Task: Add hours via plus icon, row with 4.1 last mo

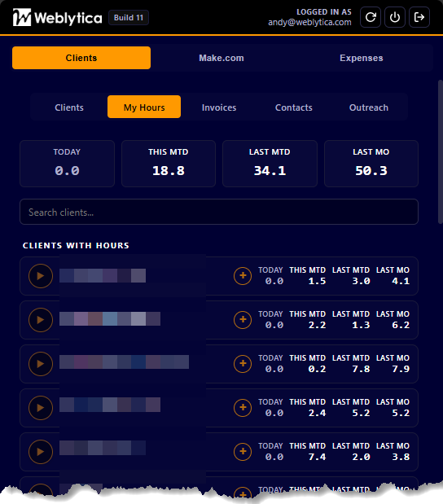Action: point(243,276)
